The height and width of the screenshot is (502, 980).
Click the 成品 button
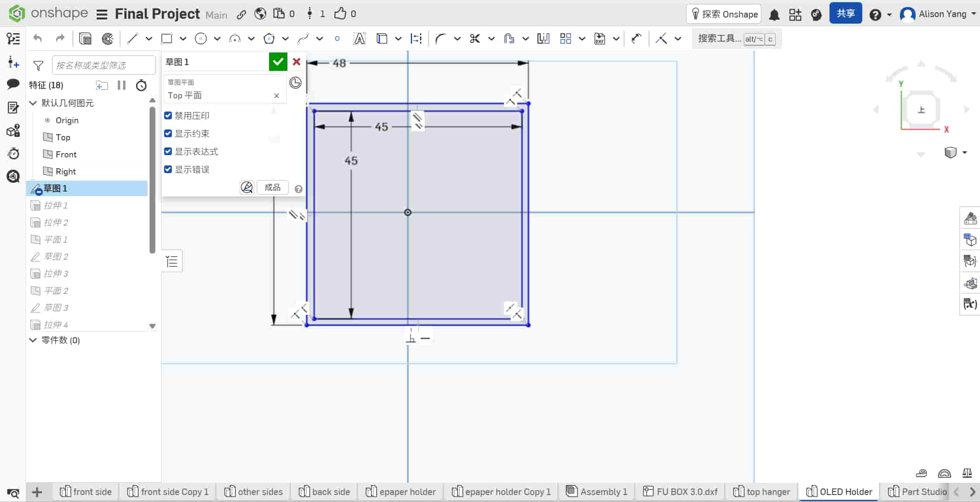point(273,187)
